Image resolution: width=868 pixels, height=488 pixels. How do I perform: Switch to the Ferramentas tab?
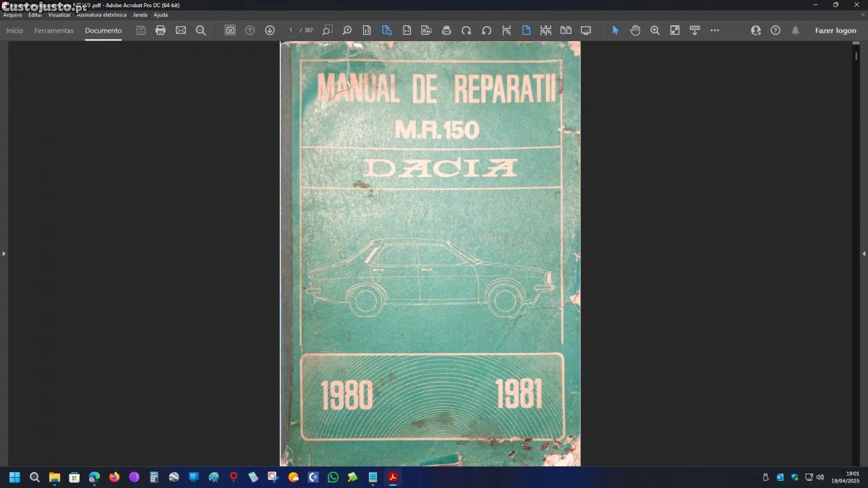click(x=54, y=30)
